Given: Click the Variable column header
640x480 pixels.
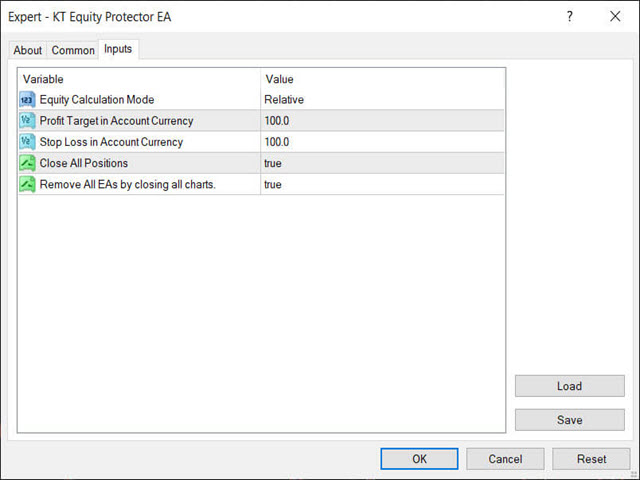Looking at the screenshot, I should (x=139, y=79).
